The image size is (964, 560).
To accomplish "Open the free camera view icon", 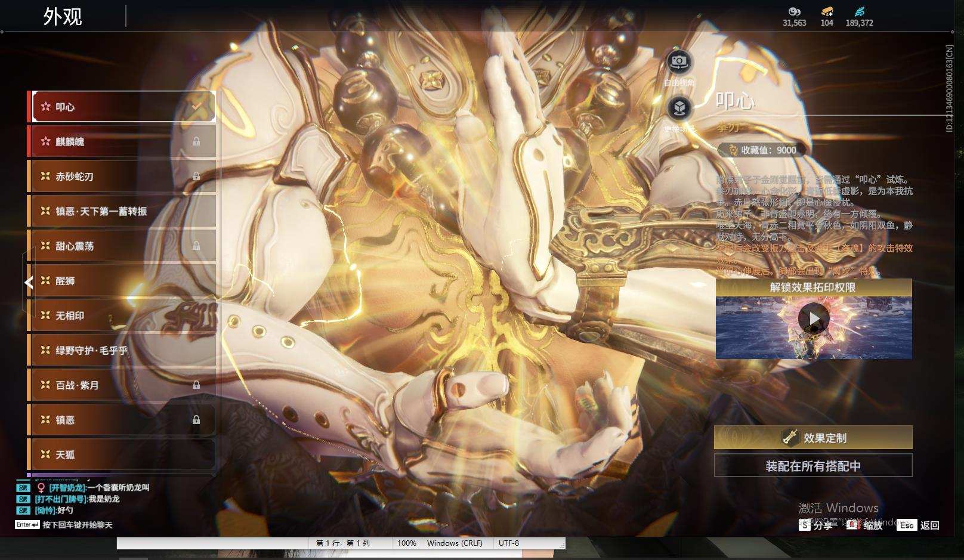I will [679, 62].
